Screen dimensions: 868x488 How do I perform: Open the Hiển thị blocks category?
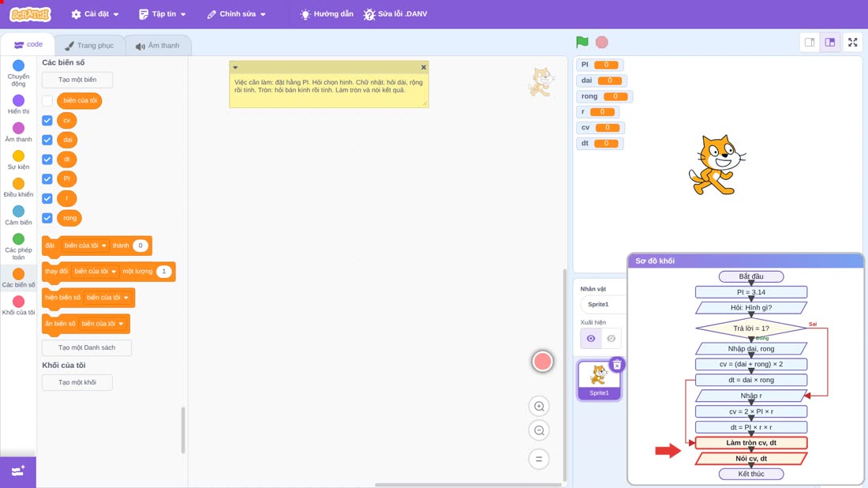[x=18, y=104]
